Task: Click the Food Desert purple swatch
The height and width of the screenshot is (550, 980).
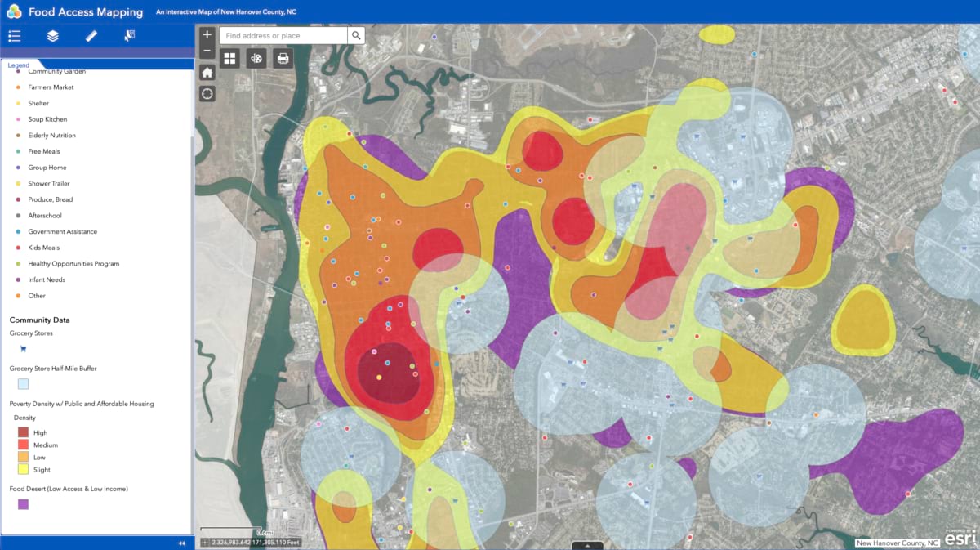Action: tap(23, 504)
